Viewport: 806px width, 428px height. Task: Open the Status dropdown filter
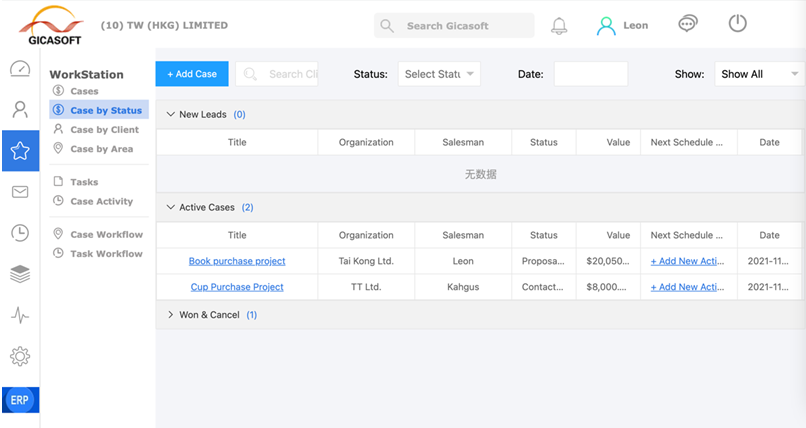tap(439, 74)
